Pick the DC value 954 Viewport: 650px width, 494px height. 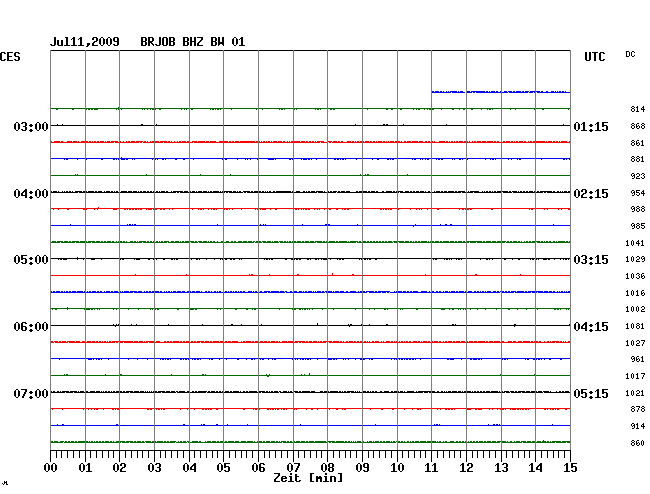click(638, 193)
